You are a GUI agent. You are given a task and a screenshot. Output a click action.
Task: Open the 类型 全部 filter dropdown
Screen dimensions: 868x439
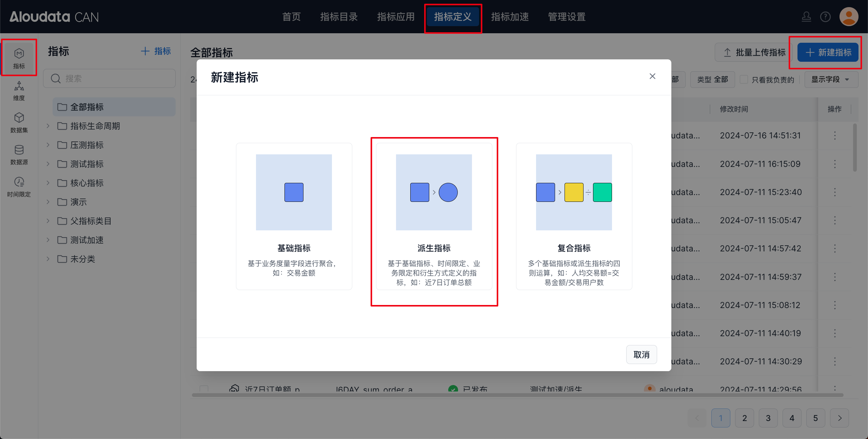pyautogui.click(x=712, y=79)
